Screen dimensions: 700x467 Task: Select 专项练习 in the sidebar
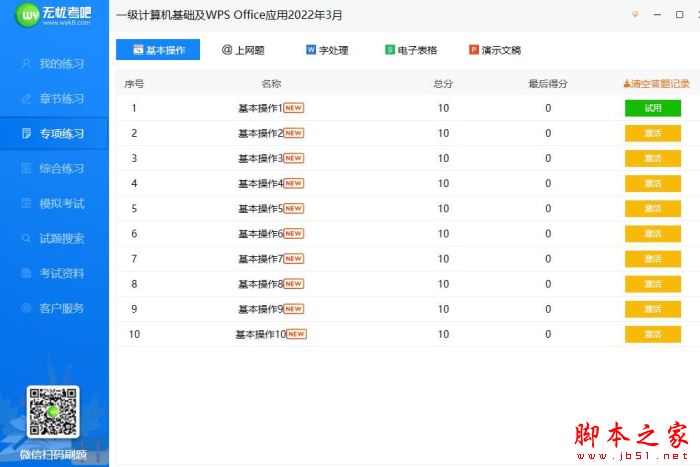click(54, 133)
